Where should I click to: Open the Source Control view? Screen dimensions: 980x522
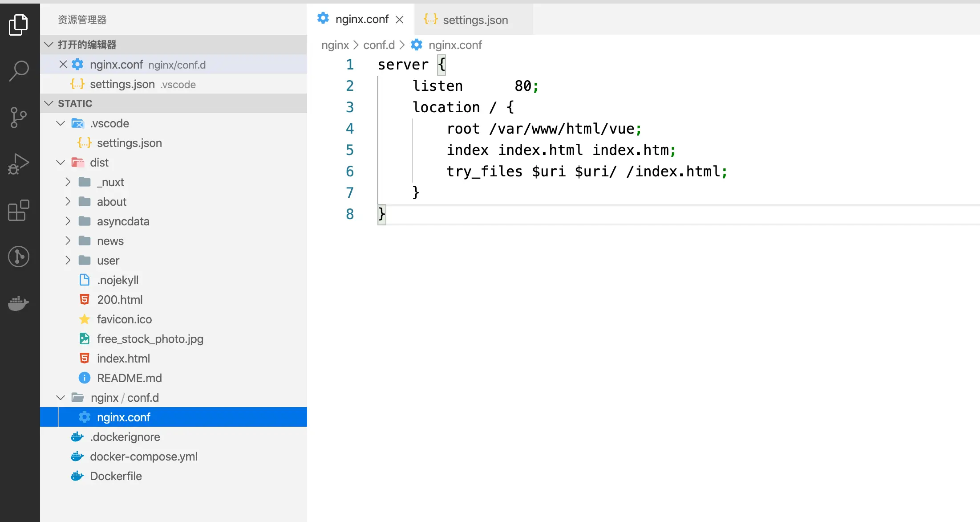[x=19, y=118]
